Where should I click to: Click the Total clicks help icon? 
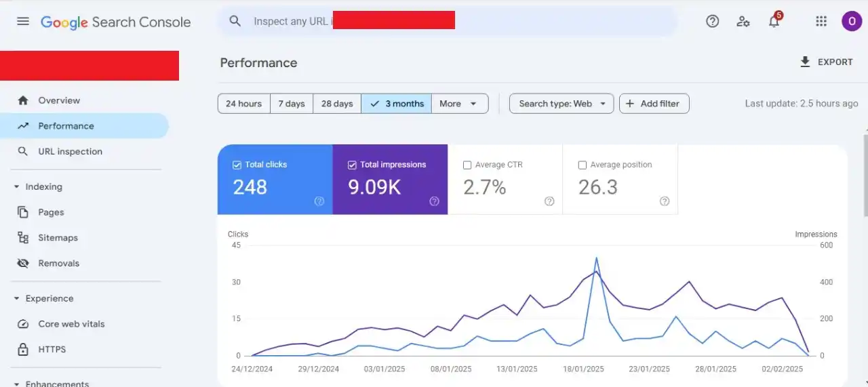pos(319,201)
